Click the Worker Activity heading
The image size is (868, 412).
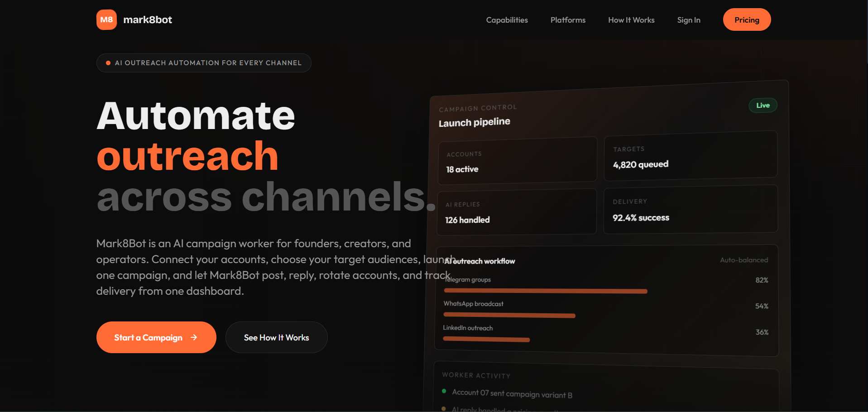tap(476, 375)
